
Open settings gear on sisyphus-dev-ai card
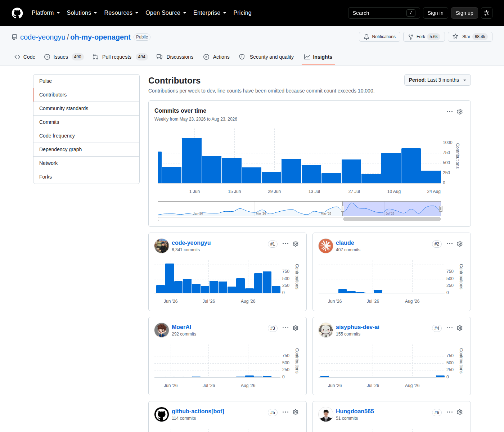[x=460, y=328]
